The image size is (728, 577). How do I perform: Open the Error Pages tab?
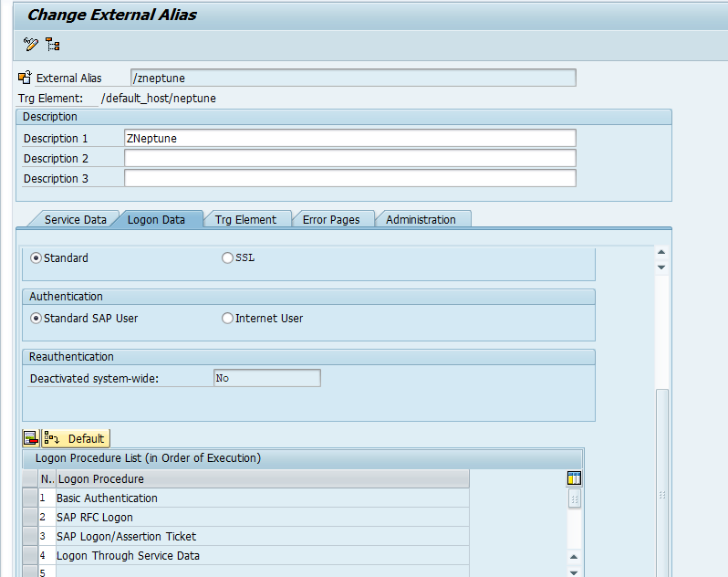point(331,219)
